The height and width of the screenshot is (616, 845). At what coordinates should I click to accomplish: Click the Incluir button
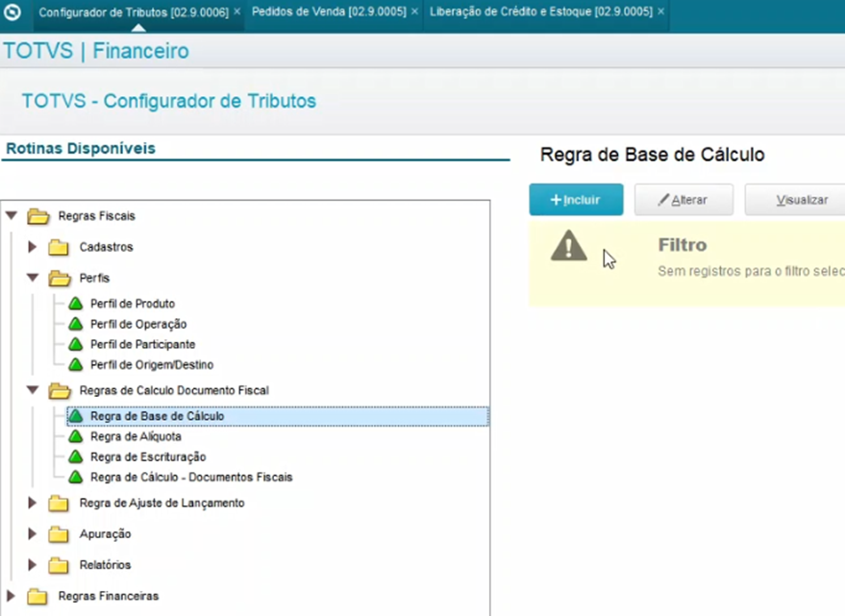(x=575, y=199)
